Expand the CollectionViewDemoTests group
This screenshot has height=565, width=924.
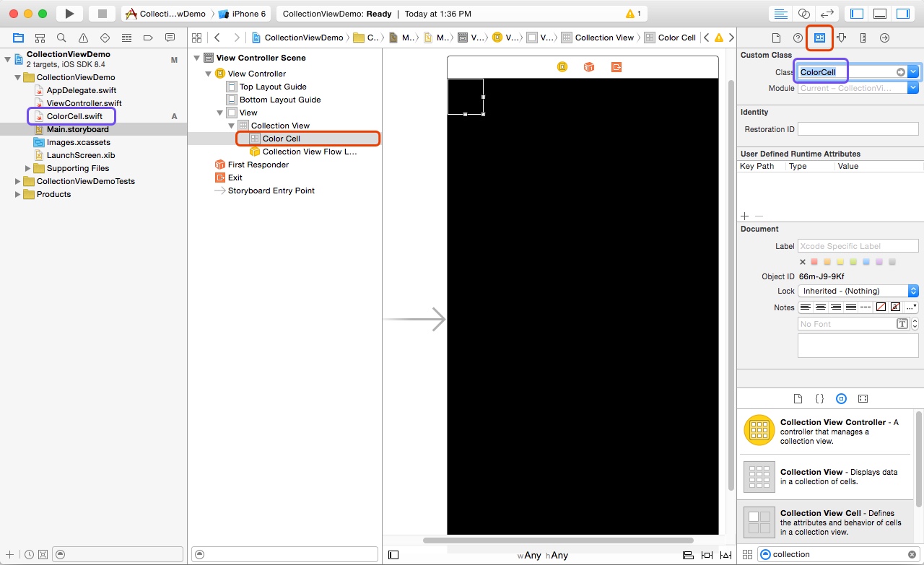point(18,181)
